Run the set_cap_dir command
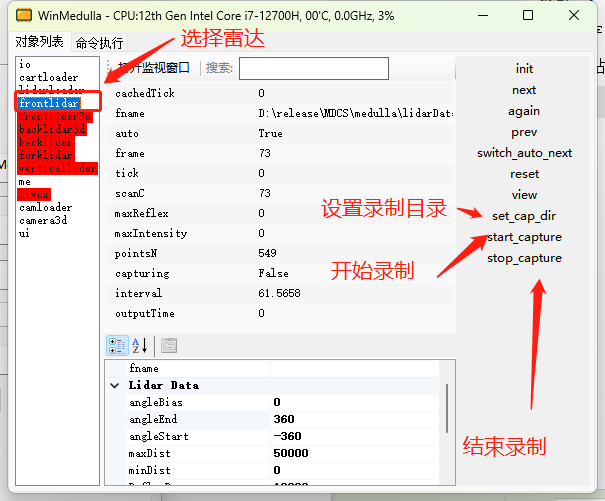 (526, 216)
